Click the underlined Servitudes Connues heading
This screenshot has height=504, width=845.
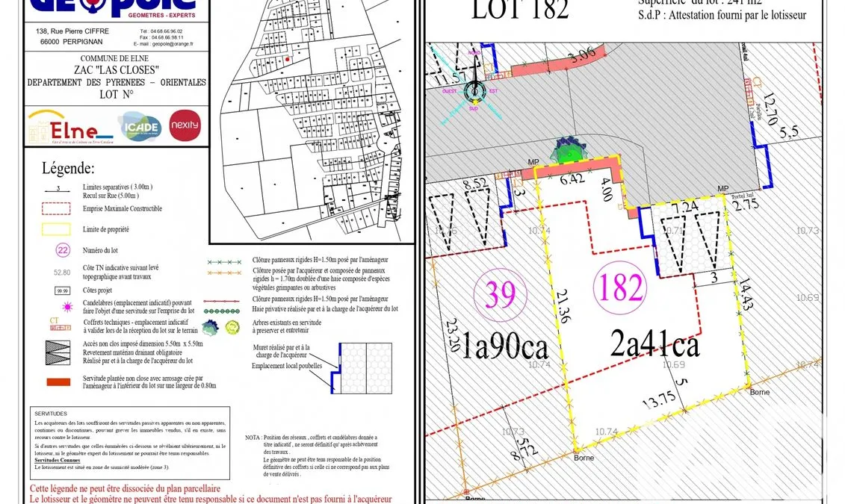57,461
